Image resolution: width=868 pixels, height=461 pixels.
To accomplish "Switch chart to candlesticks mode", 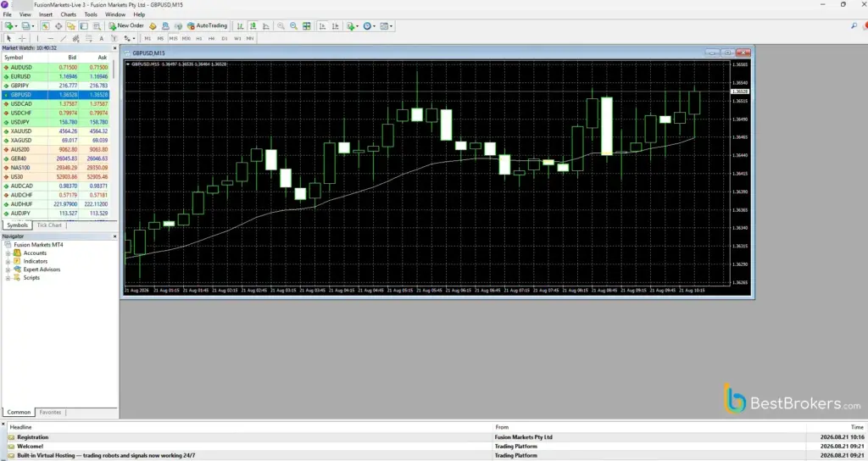I will pyautogui.click(x=253, y=26).
